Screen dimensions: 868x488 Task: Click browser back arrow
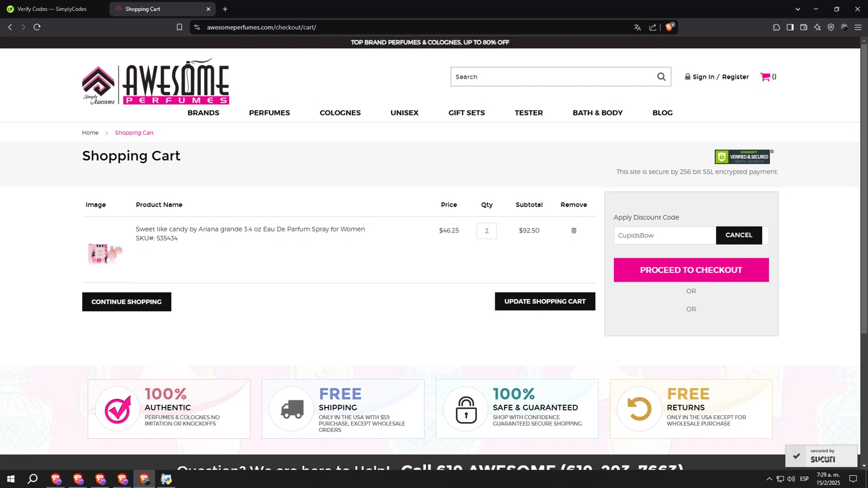pyautogui.click(x=10, y=27)
